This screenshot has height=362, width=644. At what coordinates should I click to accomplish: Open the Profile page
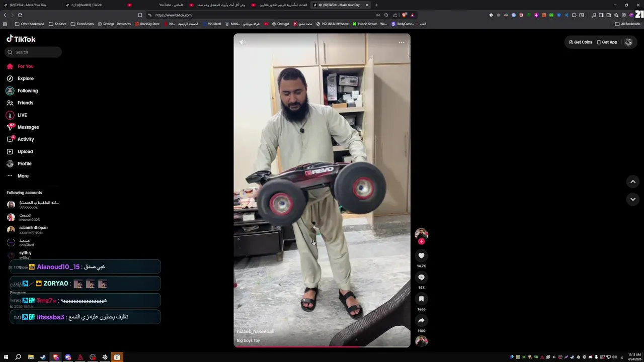(19, 163)
